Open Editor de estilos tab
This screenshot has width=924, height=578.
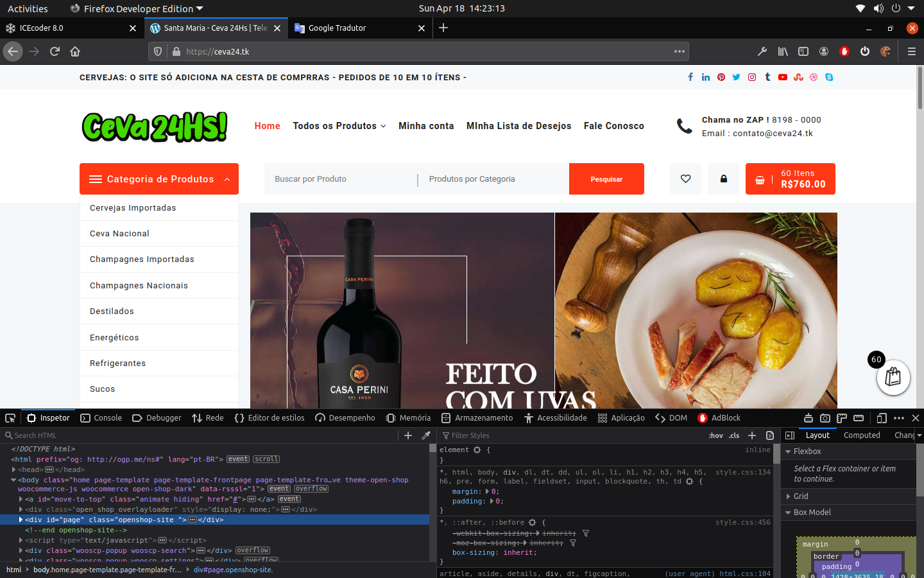pos(270,418)
